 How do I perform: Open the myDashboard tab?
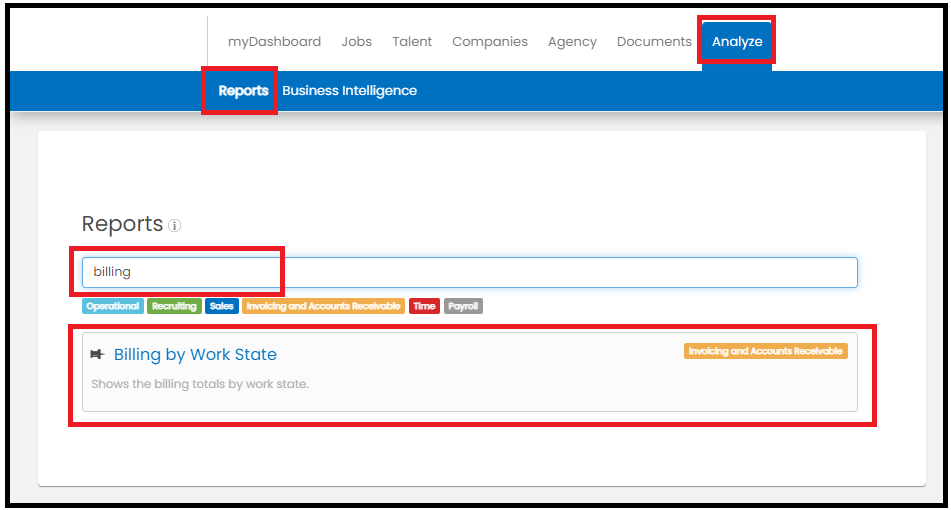[274, 42]
